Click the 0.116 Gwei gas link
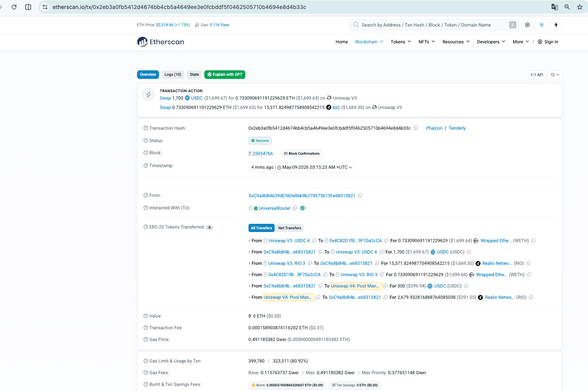The height and width of the screenshot is (391, 588). 220,25
